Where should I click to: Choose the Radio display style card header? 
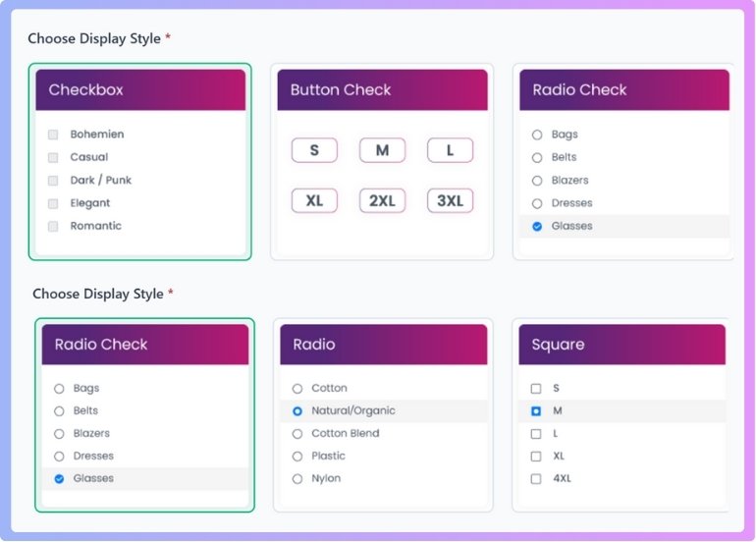tap(383, 345)
